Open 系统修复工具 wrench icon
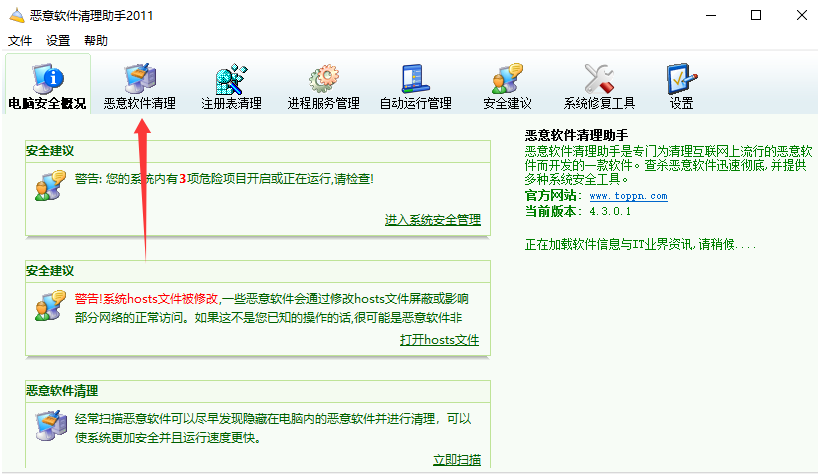 [599, 79]
